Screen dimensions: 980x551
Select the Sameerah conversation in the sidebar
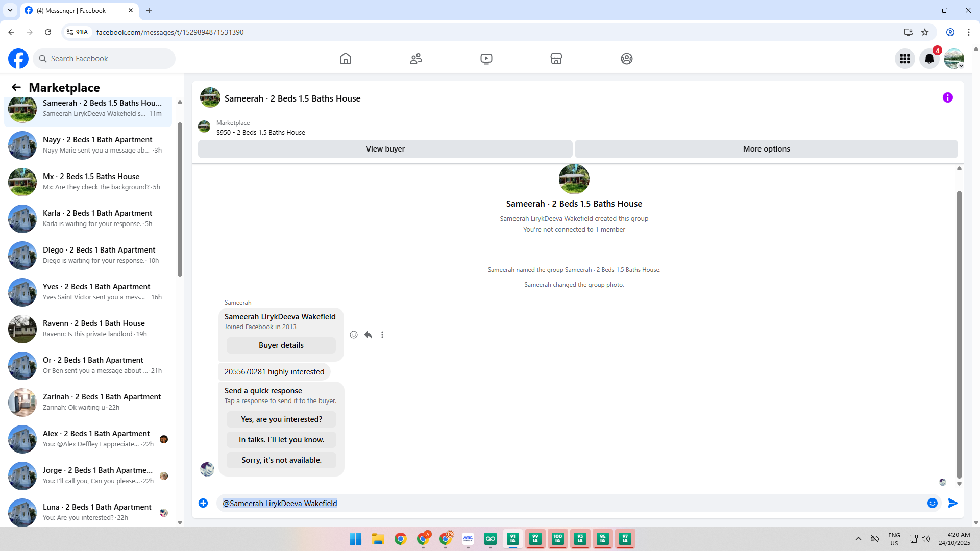pos(88,111)
